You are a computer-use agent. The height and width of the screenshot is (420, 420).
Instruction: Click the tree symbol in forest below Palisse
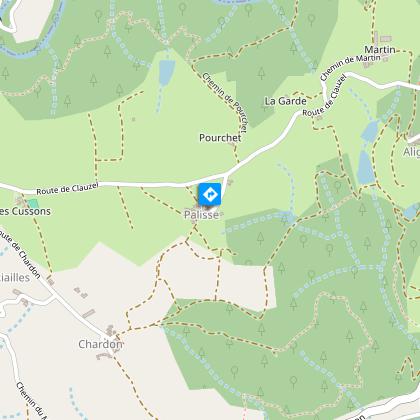click(260, 238)
